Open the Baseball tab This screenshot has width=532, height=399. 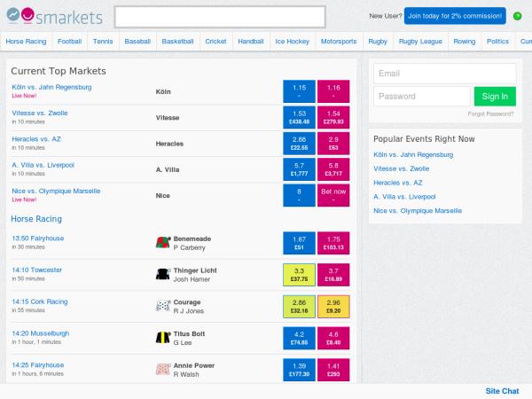point(137,42)
